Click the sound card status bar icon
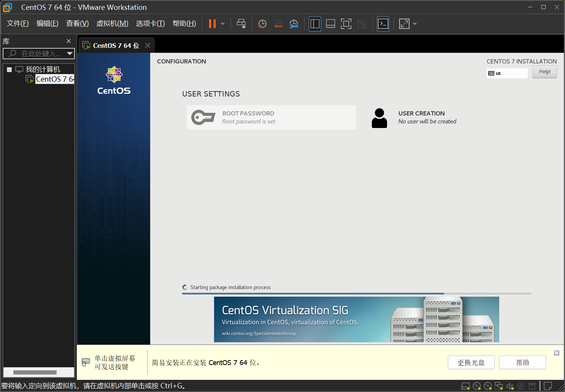Image resolution: width=565 pixels, height=392 pixels. coord(510,386)
